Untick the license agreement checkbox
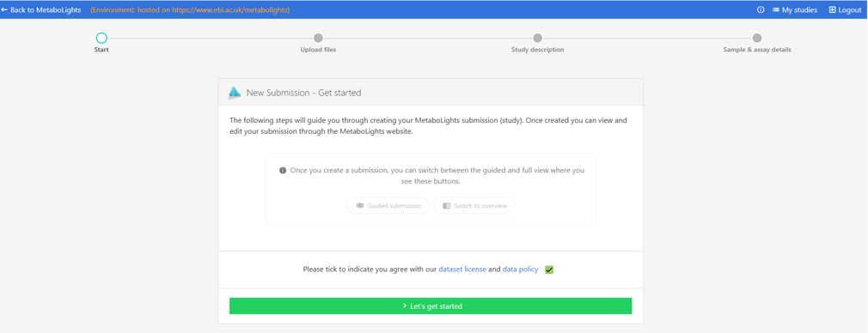Viewport: 868px width, 333px height. point(549,270)
